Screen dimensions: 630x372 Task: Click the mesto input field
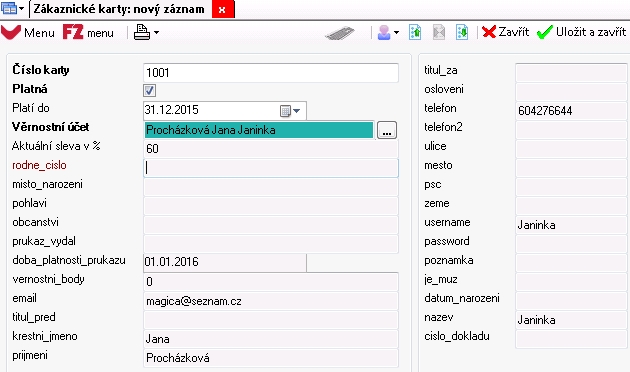tap(571, 168)
